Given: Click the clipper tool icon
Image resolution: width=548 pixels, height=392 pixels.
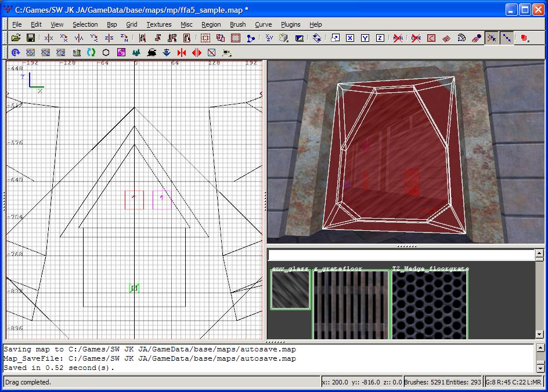Looking at the screenshot, I should coord(251,38).
